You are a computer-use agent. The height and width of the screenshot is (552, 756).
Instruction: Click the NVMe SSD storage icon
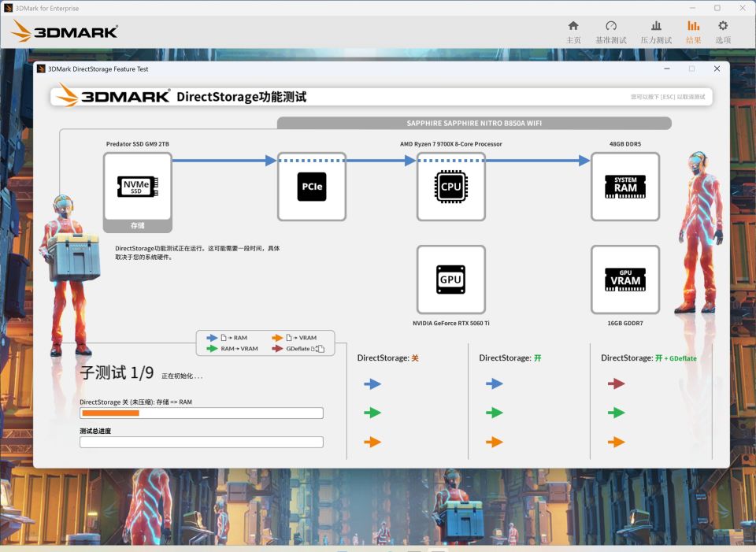pyautogui.click(x=137, y=187)
